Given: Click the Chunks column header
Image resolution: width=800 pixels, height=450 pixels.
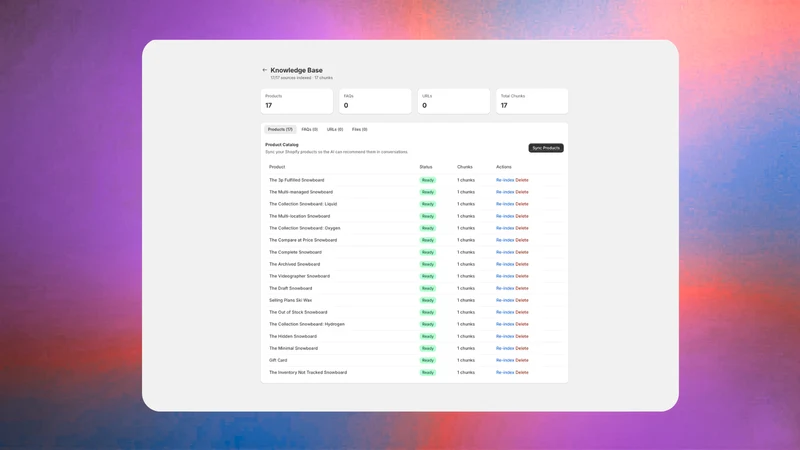Looking at the screenshot, I should pos(465,167).
